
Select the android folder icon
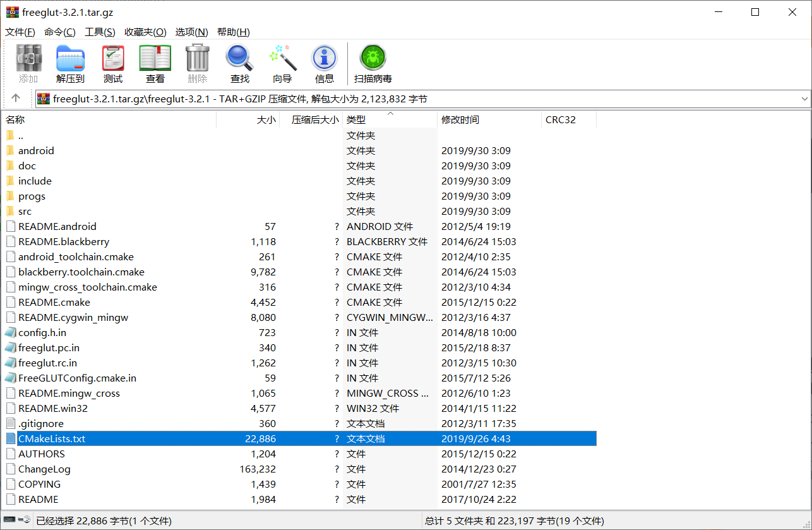tap(10, 150)
